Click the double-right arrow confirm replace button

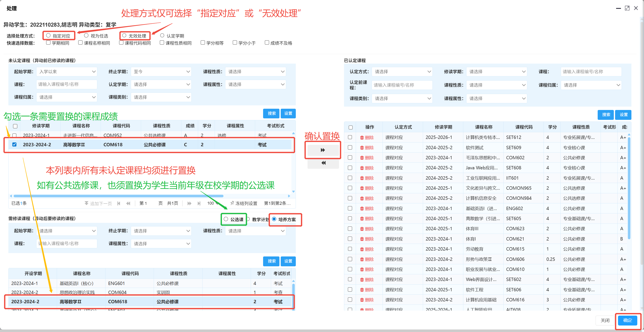click(323, 150)
